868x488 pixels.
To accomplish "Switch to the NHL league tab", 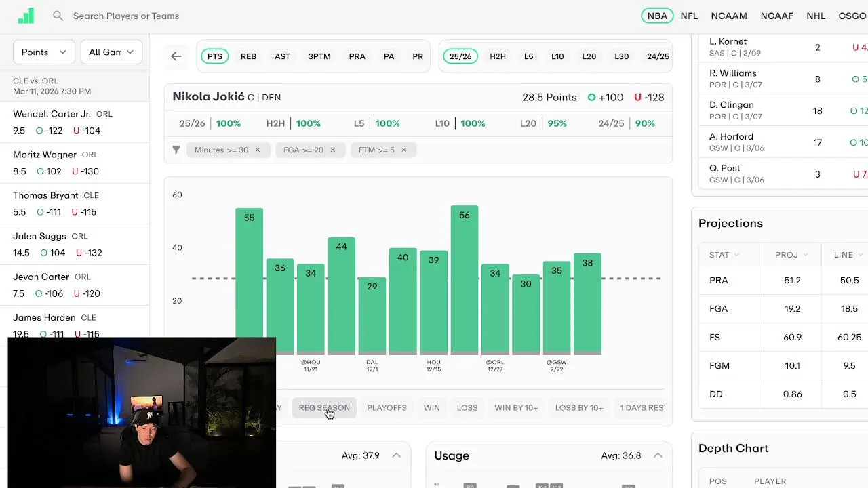I will 816,16.
